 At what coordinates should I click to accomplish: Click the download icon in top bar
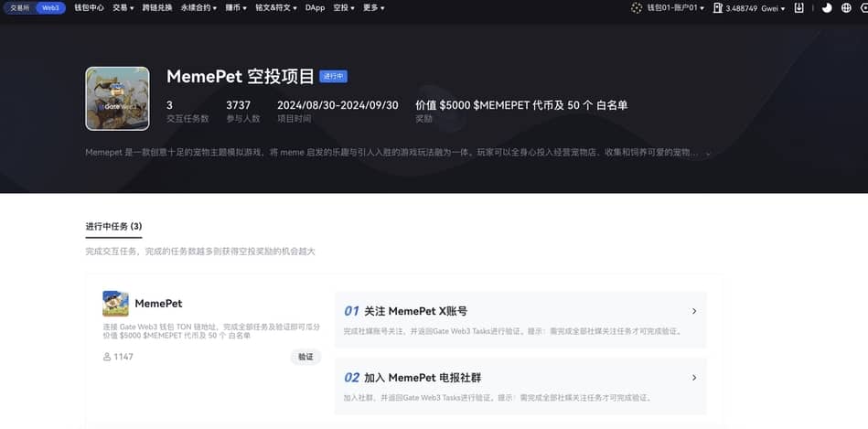798,8
